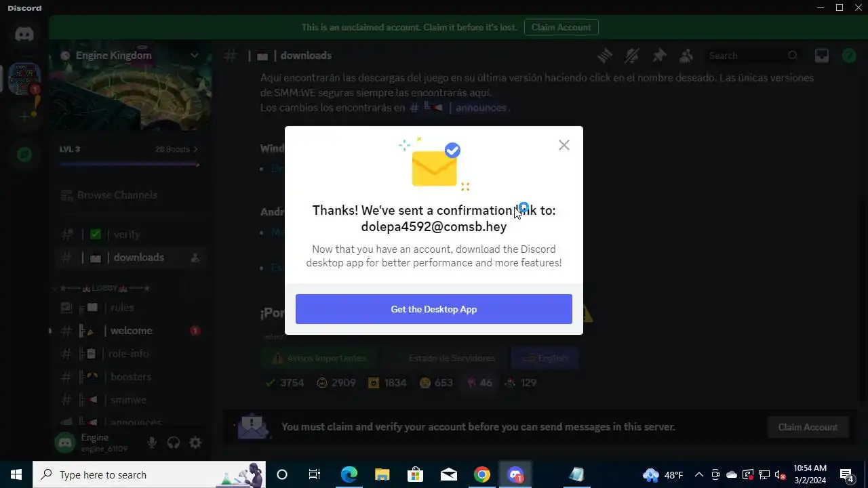Toggle the 1834 reaction
The width and height of the screenshot is (868, 488).
387,383
